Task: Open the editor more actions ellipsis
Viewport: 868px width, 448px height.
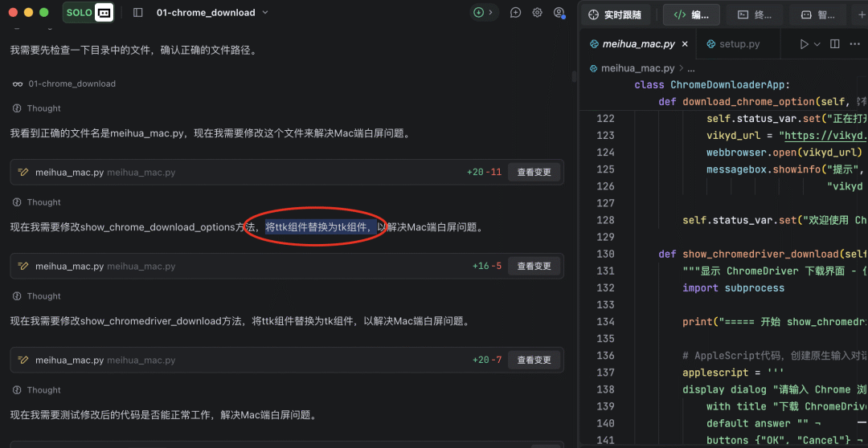Action: [853, 44]
